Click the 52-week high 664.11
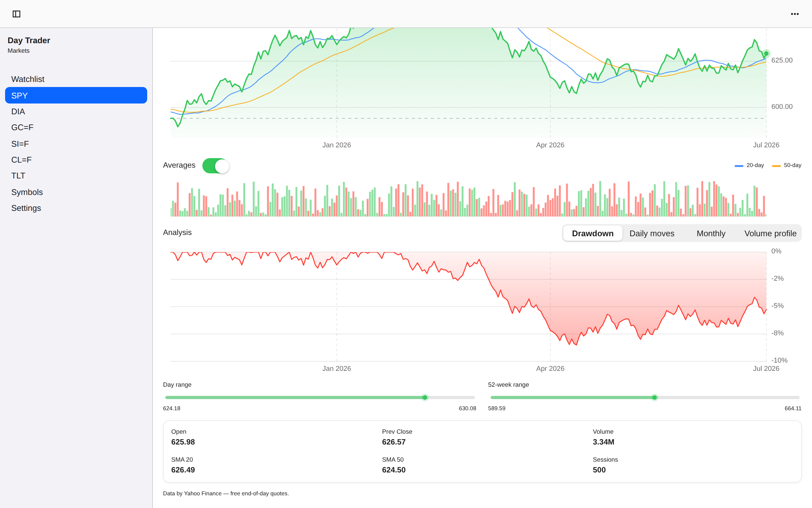The width and height of the screenshot is (812, 508). click(x=793, y=408)
